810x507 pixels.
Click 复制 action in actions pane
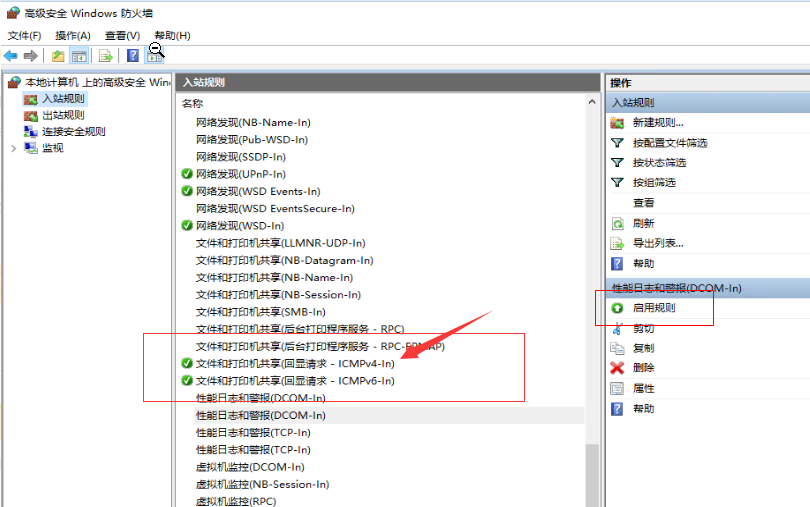[644, 348]
